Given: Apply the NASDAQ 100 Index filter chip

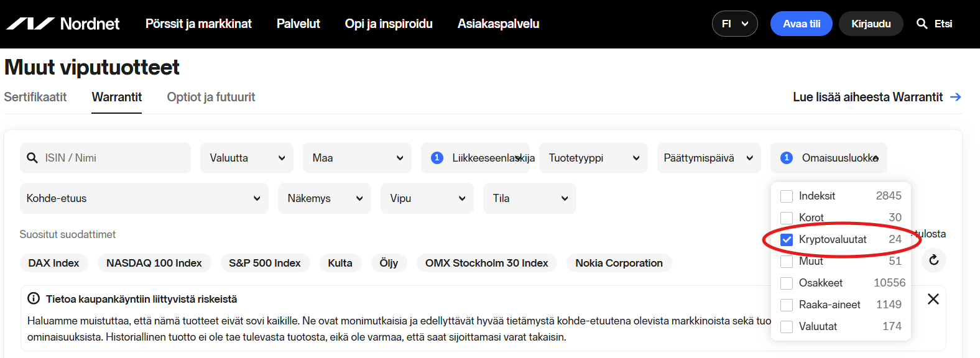Looking at the screenshot, I should click(154, 263).
